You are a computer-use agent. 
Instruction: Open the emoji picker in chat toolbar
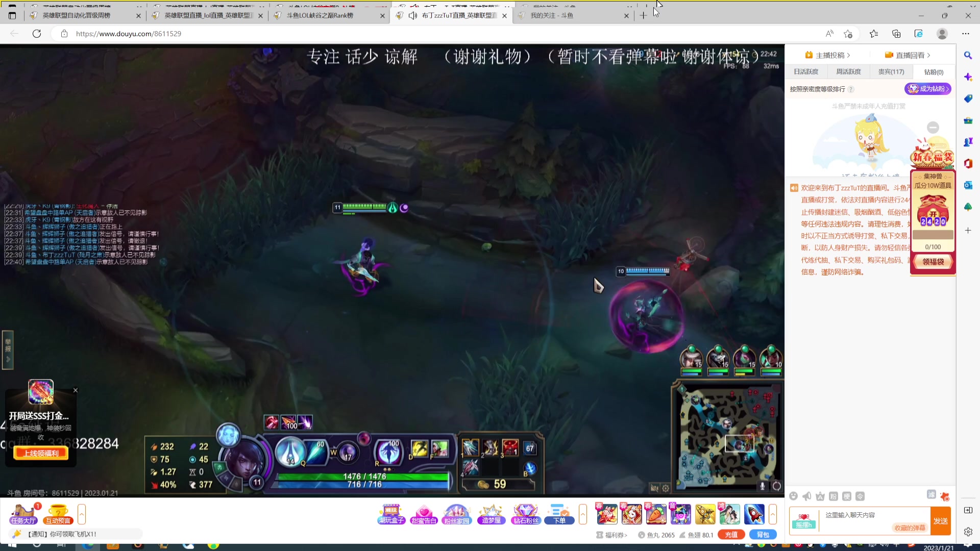click(x=793, y=496)
